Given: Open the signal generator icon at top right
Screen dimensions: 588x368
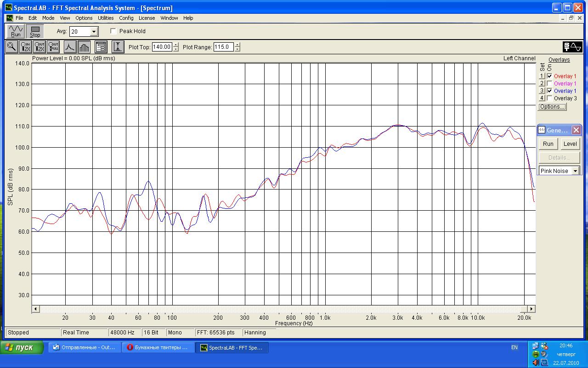Looking at the screenshot, I should coord(572,47).
